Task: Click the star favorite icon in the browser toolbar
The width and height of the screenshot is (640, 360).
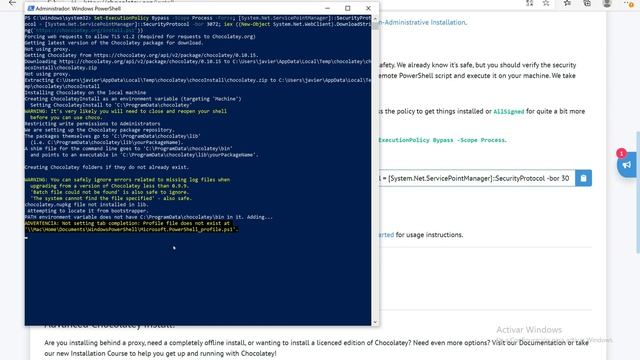Action: click(x=546, y=3)
